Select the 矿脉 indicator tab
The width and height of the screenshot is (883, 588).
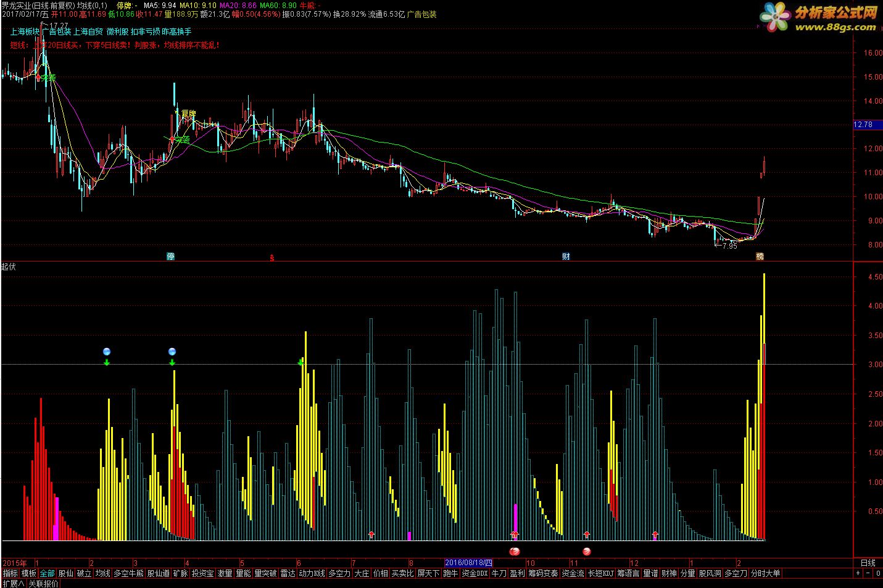(180, 573)
